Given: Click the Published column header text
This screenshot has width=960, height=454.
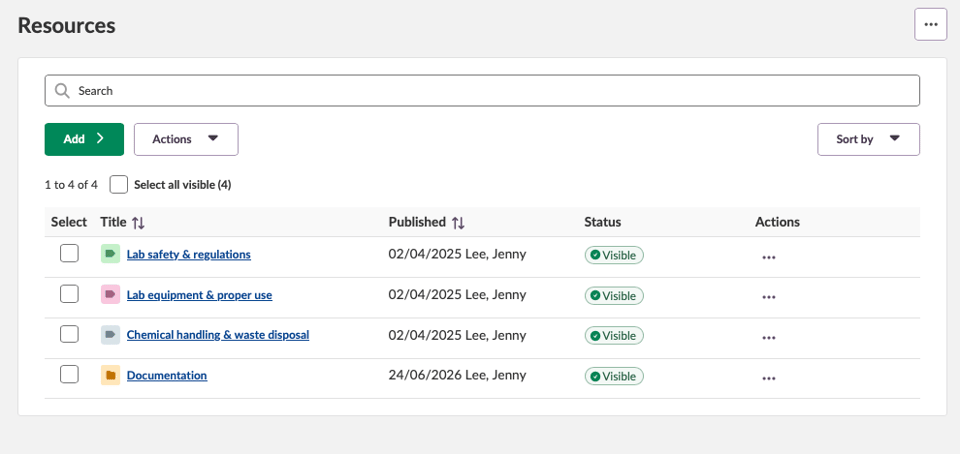Looking at the screenshot, I should point(417,222).
